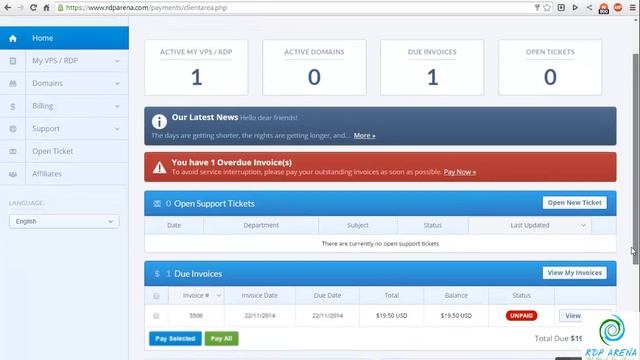Click the play-shaped extension icon
This screenshot has height=360, width=640.
(x=575, y=7)
